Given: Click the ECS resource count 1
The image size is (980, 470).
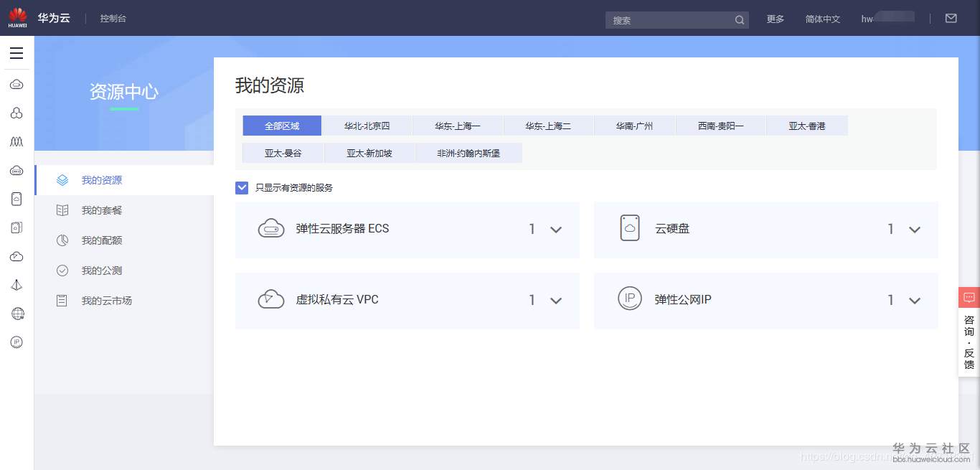Looking at the screenshot, I should [532, 229].
